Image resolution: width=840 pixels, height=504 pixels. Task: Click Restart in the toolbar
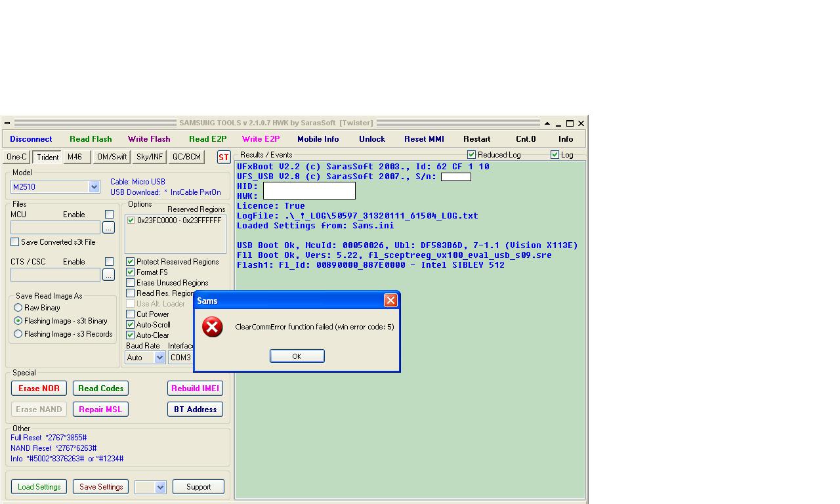[477, 139]
